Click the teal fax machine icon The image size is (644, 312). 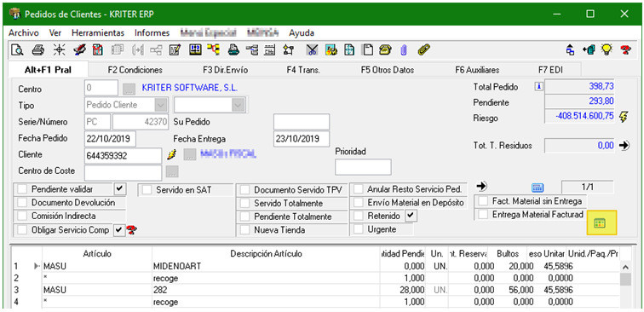pyautogui.click(x=233, y=50)
